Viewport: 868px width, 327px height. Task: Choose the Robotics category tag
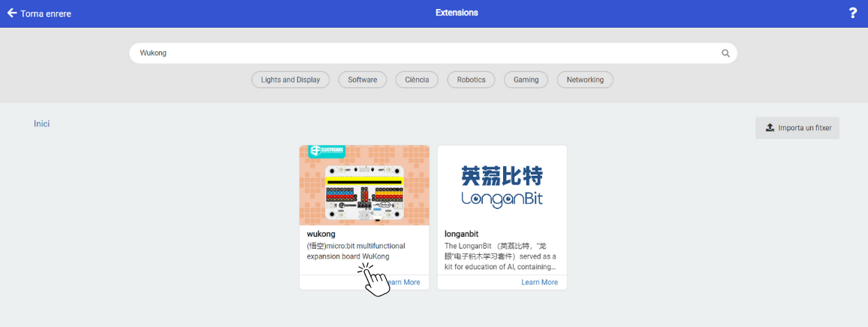(471, 80)
